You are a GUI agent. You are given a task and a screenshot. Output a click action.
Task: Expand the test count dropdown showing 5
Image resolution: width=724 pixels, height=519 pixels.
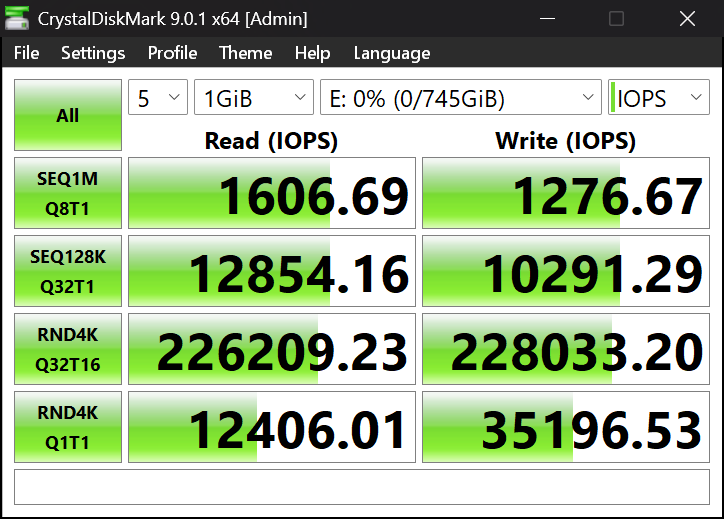(158, 97)
